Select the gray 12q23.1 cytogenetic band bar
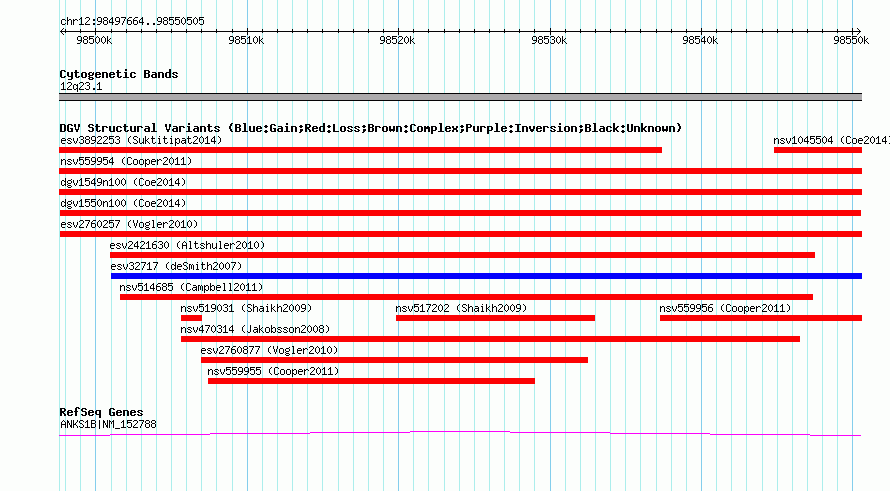This screenshot has width=890, height=491. [x=461, y=97]
